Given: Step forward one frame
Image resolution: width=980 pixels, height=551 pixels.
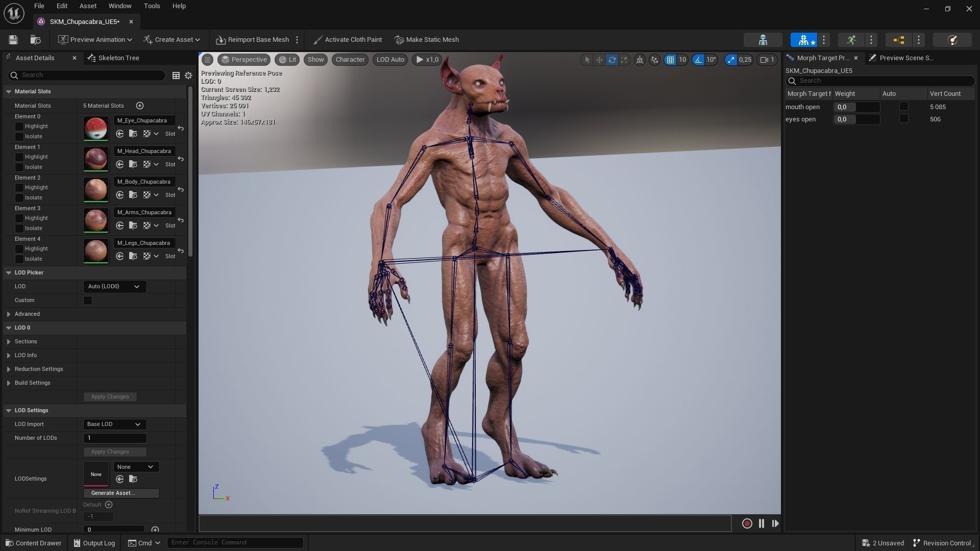Looking at the screenshot, I should pos(775,523).
